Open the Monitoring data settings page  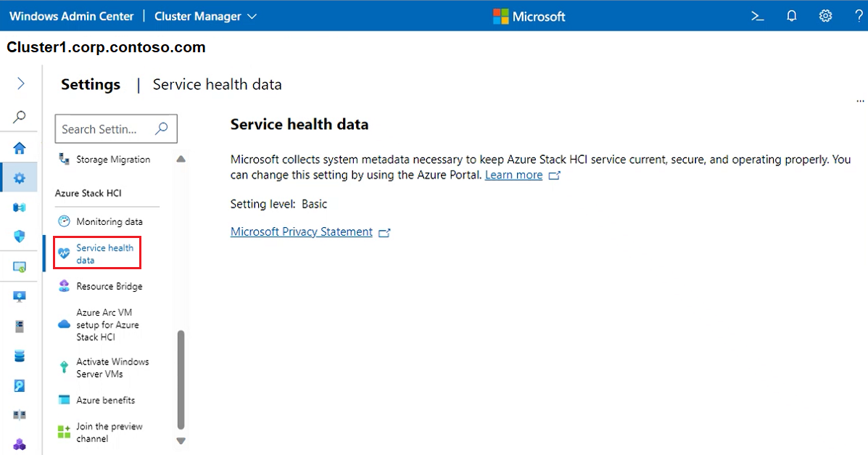pyautogui.click(x=100, y=221)
